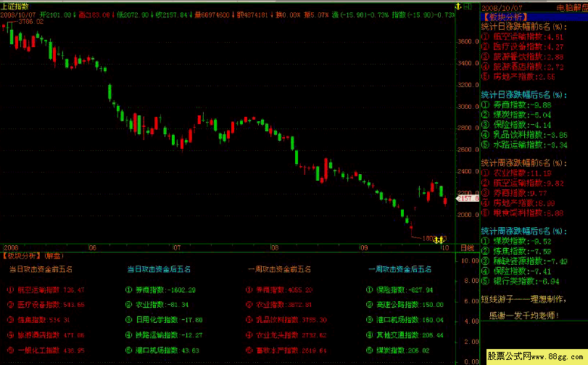Click the yellow anchor icon above the price axis
The width and height of the screenshot is (588, 365).
point(458,7)
